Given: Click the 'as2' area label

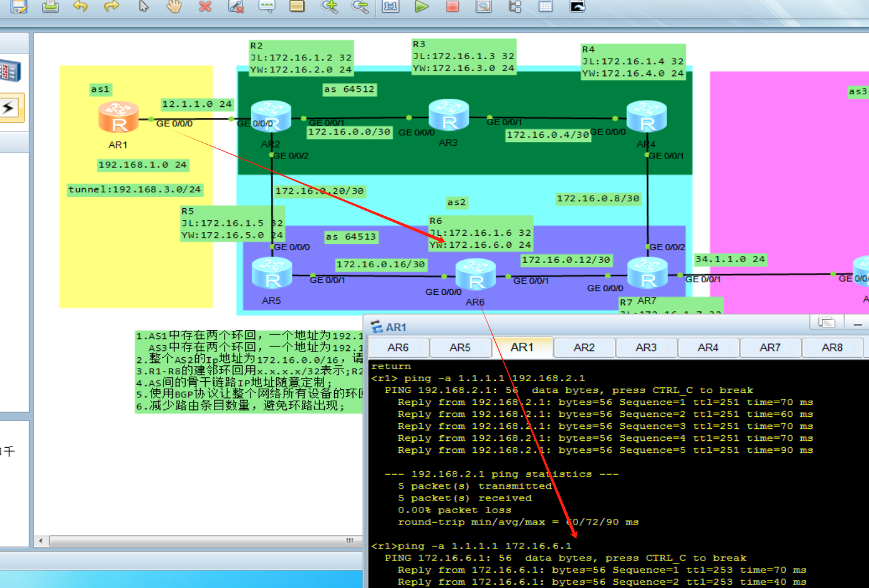Looking at the screenshot, I should [x=457, y=202].
